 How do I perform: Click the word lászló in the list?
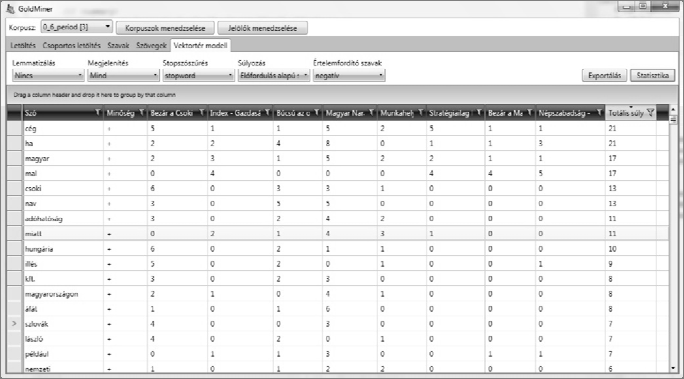coord(34,339)
